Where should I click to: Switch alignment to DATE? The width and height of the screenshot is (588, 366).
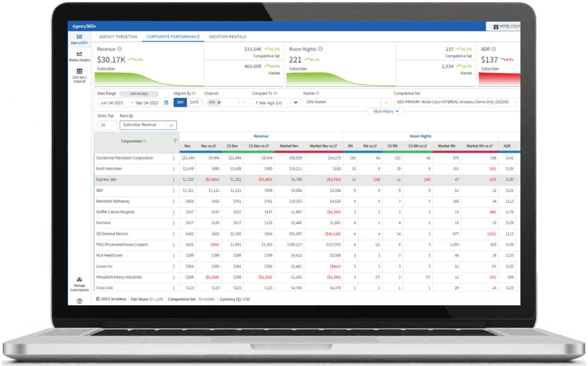194,102
